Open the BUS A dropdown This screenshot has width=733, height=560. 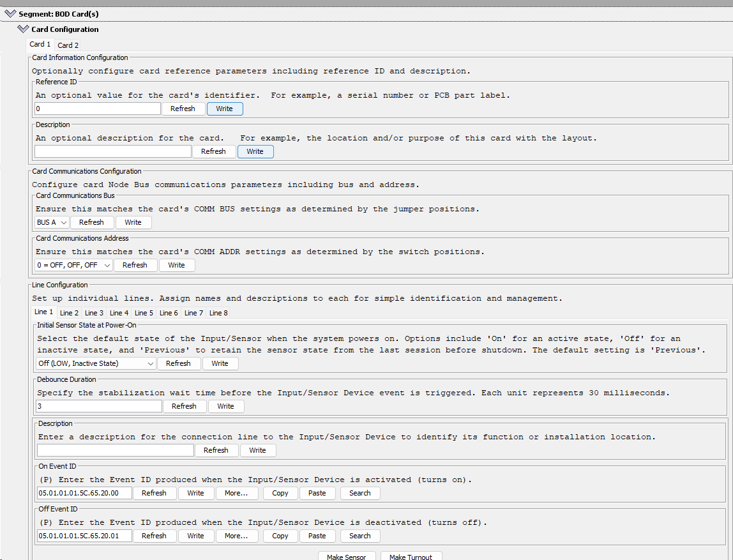52,222
